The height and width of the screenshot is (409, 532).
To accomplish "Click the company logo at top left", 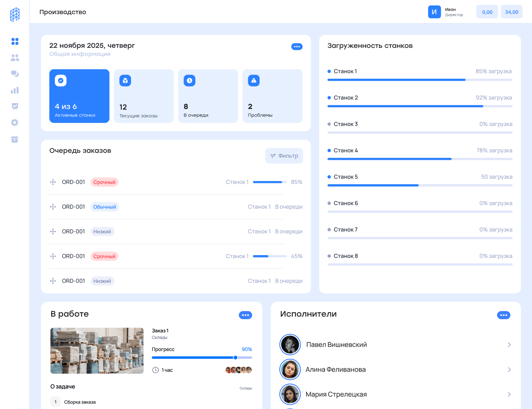I will [15, 15].
